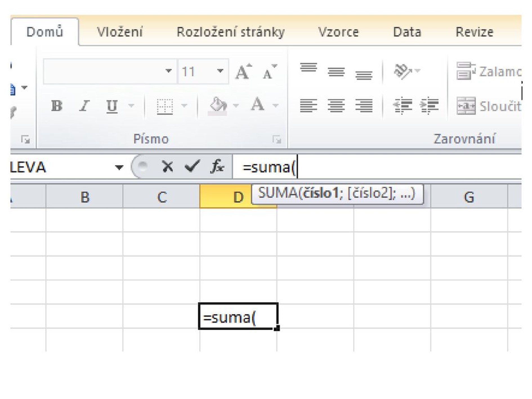Cancel formula entry with X icon
Screen dimensions: 532x399
coord(168,167)
